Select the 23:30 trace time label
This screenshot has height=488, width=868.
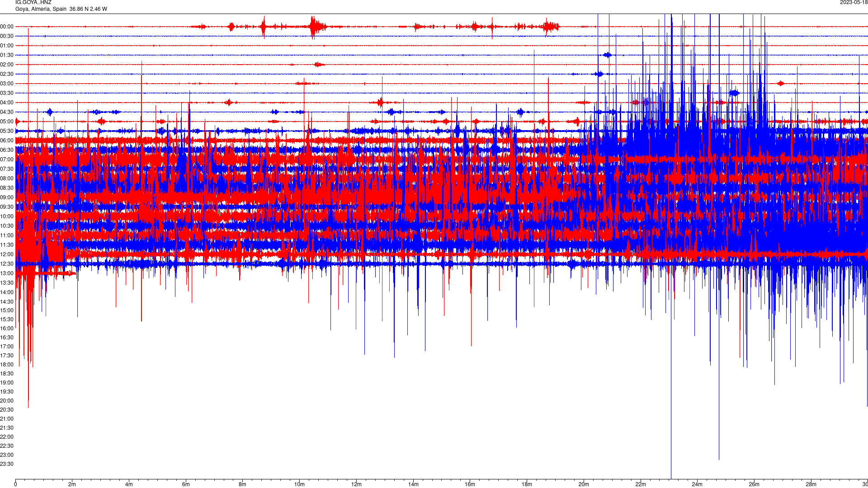[7, 464]
